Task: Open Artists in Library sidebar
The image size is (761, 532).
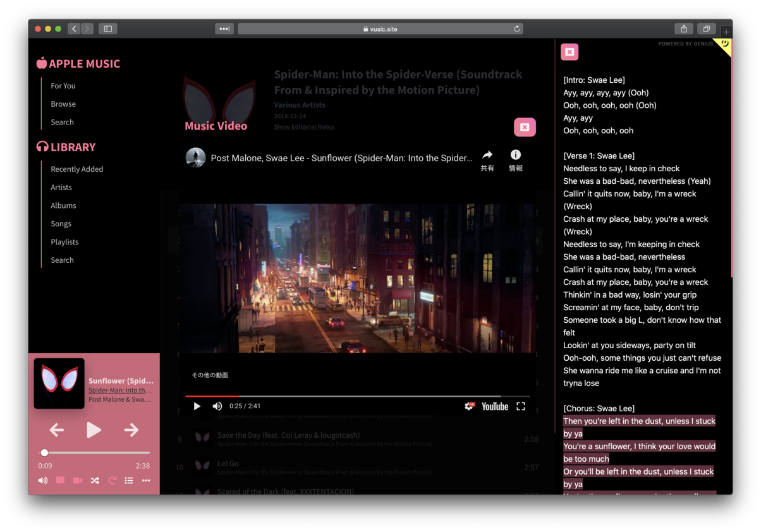Action: [61, 188]
